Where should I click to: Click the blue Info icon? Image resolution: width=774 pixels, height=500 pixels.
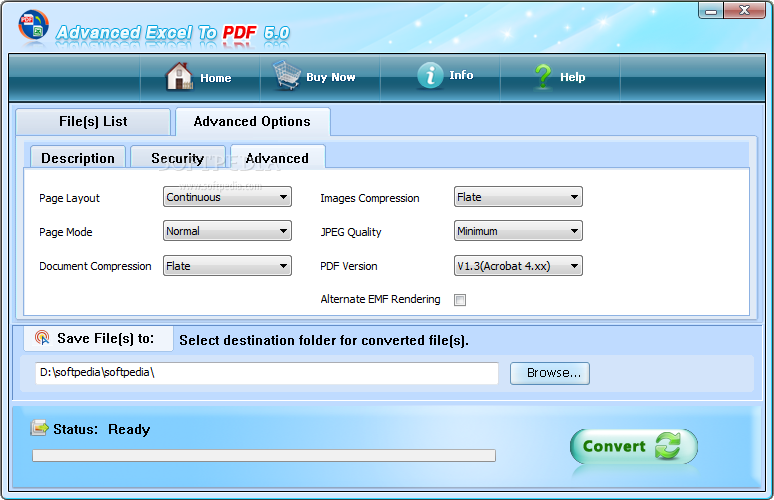430,76
